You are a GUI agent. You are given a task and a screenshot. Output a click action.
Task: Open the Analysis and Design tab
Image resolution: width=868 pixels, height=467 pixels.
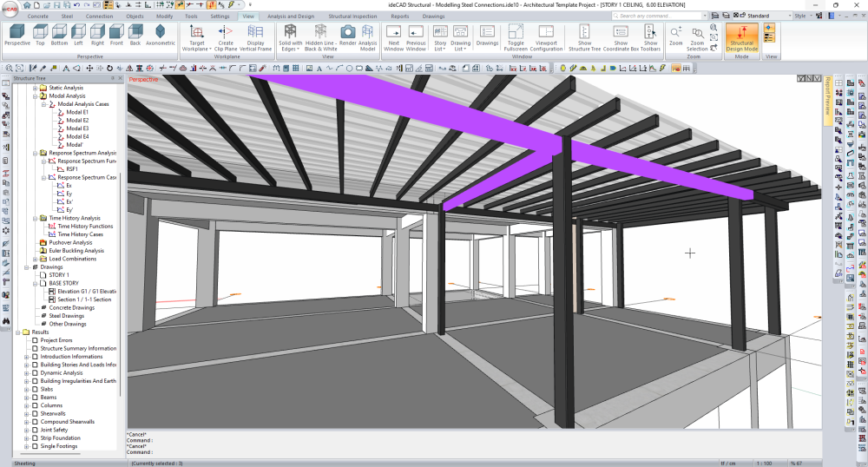tap(291, 16)
